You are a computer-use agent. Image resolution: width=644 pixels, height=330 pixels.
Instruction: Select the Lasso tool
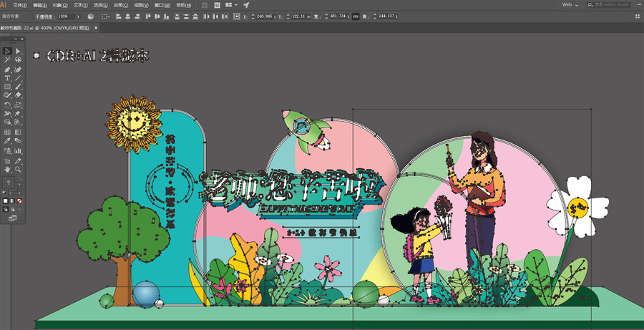coord(18,59)
